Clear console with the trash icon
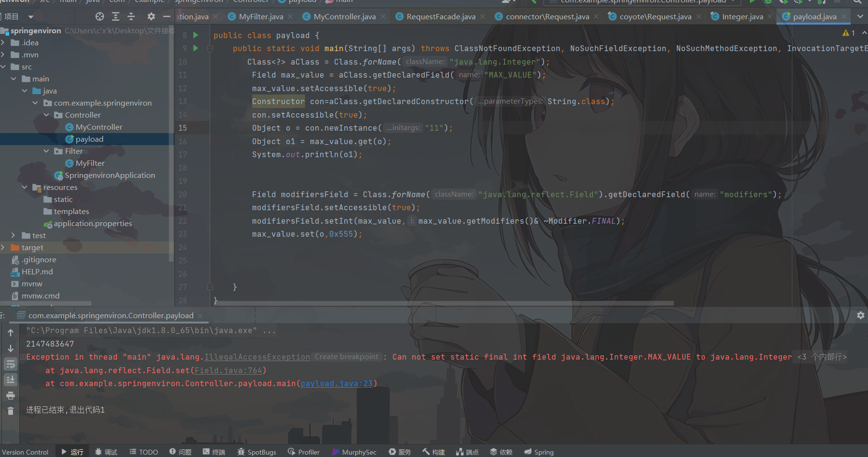The height and width of the screenshot is (457, 868). (11, 411)
